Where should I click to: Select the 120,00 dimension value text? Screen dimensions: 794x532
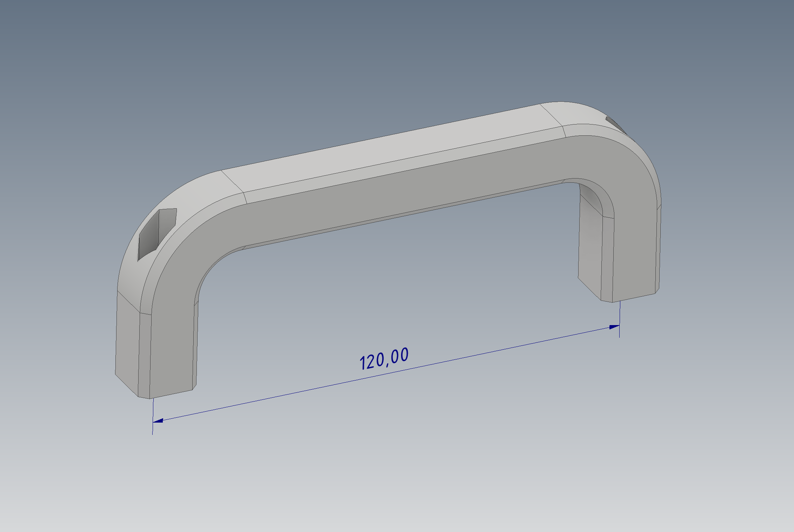(384, 359)
